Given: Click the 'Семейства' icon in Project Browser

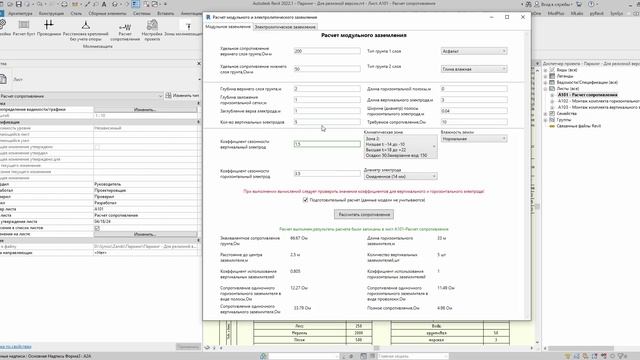Looking at the screenshot, I should [552, 113].
